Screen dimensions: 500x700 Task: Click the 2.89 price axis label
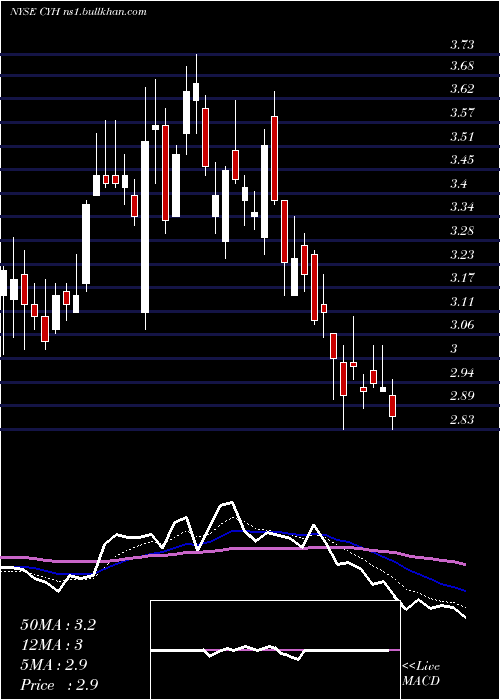[462, 396]
